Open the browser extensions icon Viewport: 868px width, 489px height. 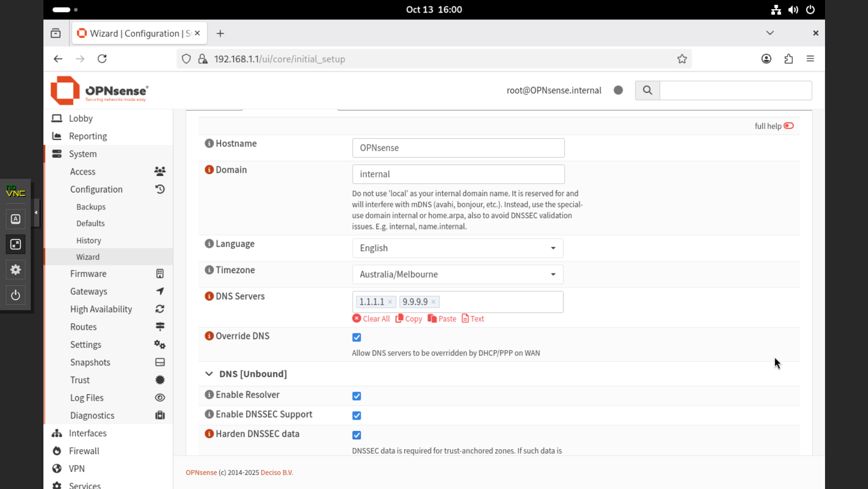(x=788, y=59)
